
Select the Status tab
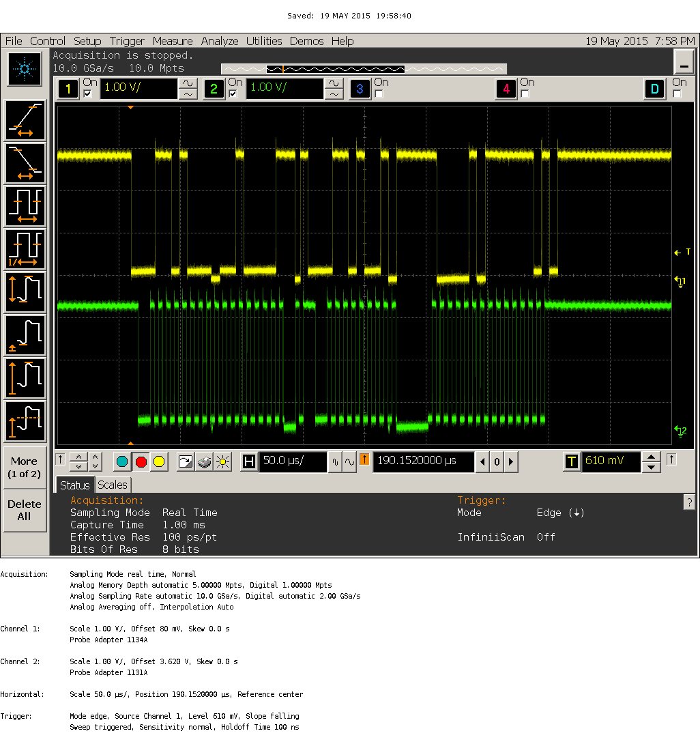tap(75, 485)
